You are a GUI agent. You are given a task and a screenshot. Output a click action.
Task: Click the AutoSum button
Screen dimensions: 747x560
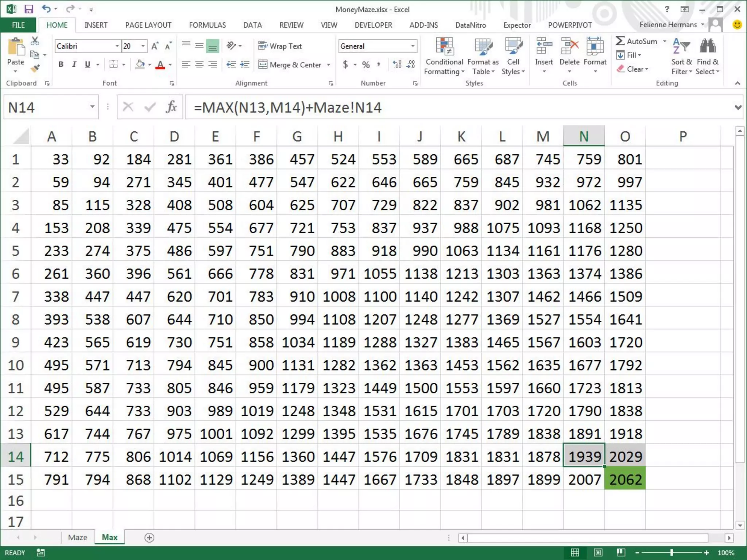636,41
